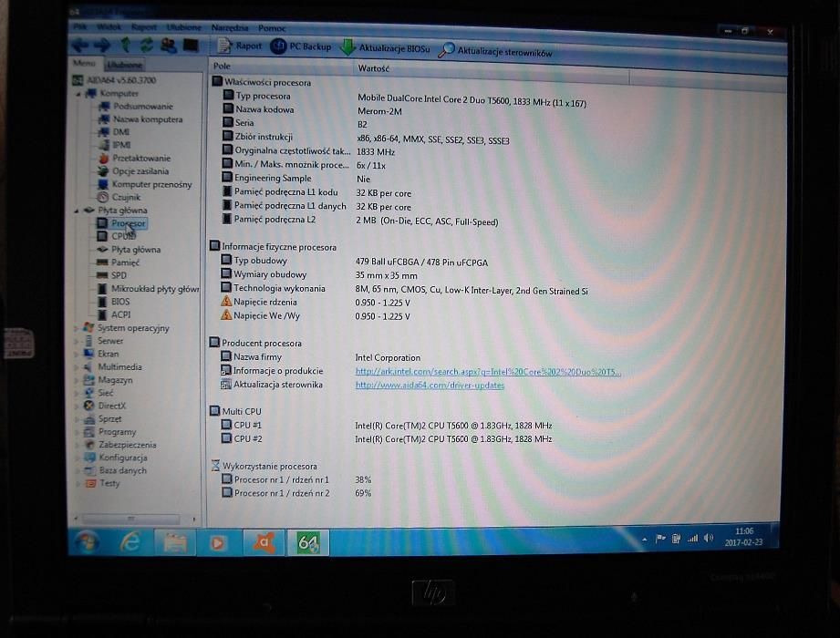
Task: Select Konfiguracja in the tree
Action: 116,458
